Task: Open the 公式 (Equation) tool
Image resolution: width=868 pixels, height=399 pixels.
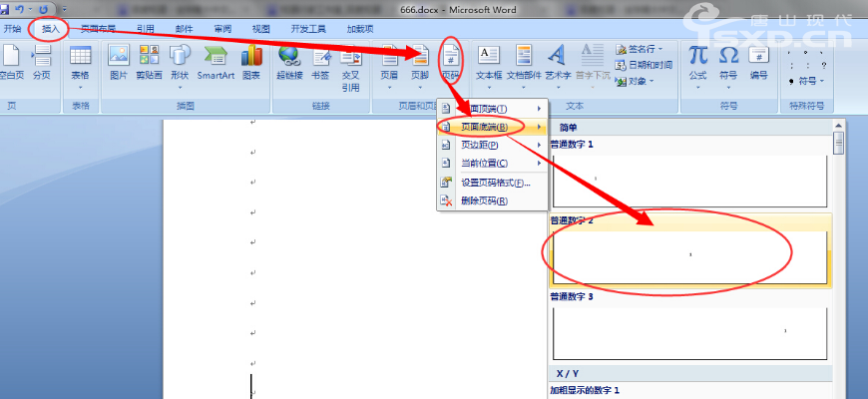Action: click(697, 61)
